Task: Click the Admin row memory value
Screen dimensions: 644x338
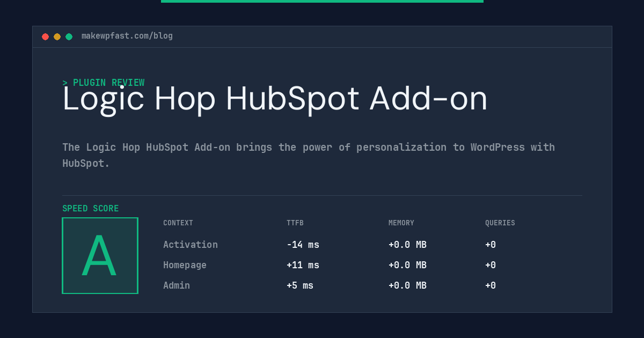Action: [407, 285]
